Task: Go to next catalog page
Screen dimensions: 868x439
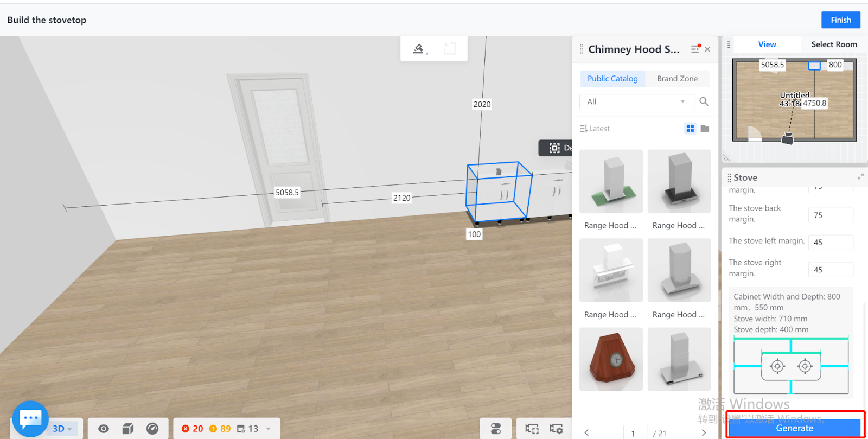Action: [x=704, y=433]
